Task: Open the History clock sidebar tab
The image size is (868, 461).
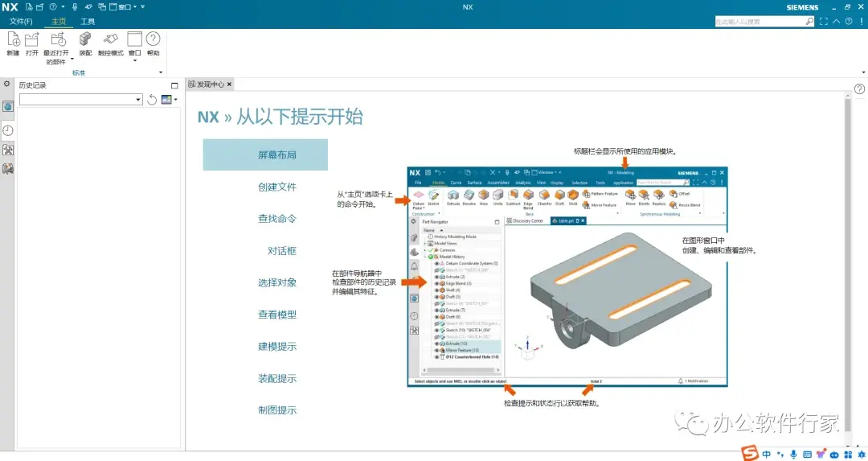Action: point(8,130)
